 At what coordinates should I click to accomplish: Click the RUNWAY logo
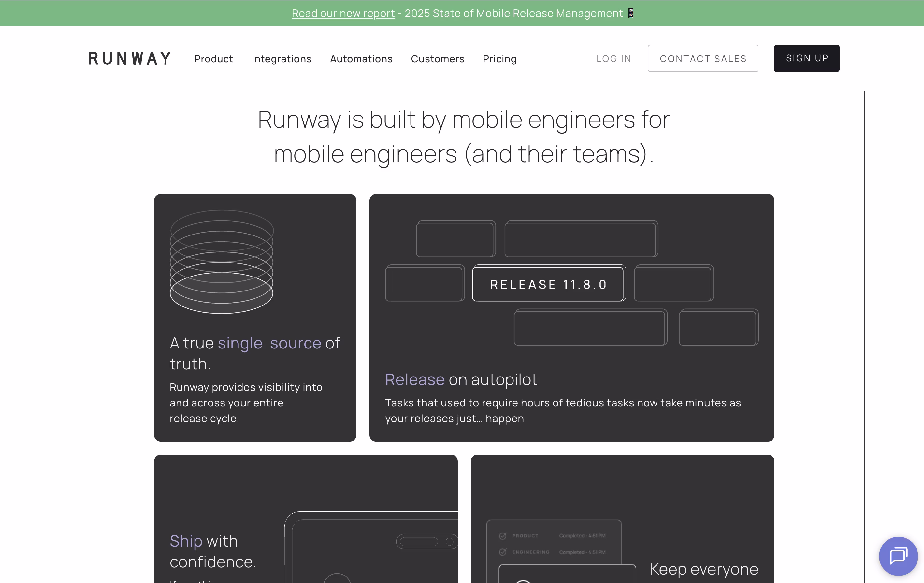point(130,59)
